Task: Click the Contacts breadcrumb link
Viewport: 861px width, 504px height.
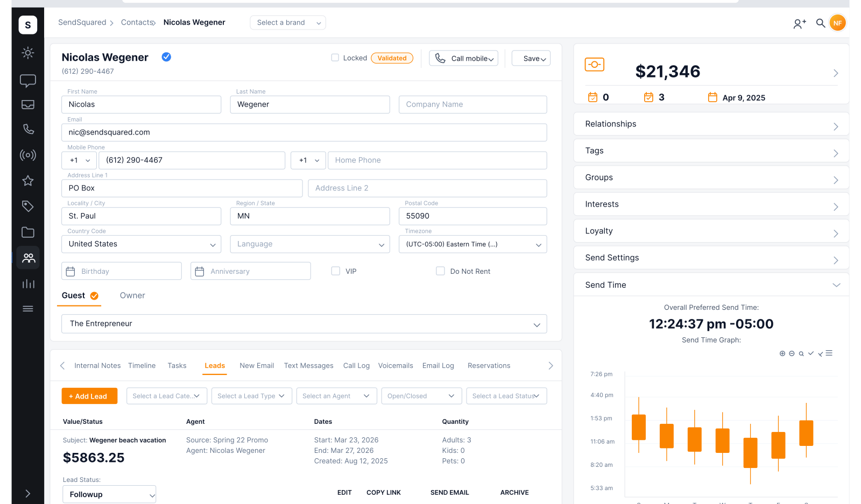Action: tap(137, 23)
